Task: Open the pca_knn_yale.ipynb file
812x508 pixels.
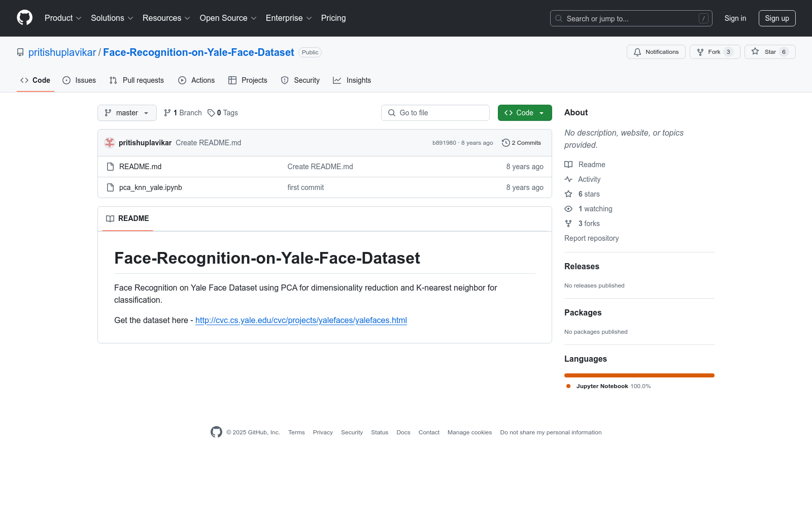Action: [x=150, y=187]
